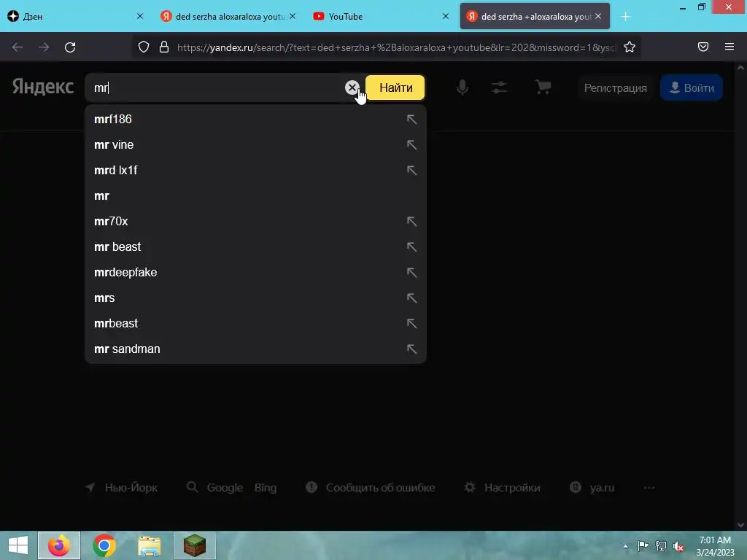Go to the Яндекс logo home
Screen dimensions: 747x560
click(x=43, y=87)
